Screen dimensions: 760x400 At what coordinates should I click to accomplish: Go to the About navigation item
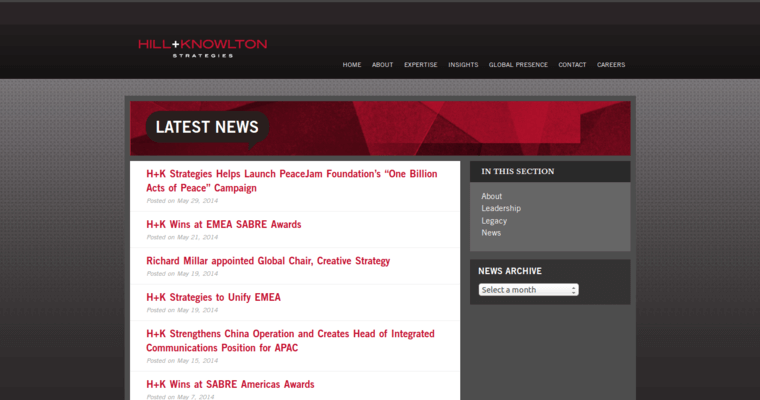pos(382,64)
